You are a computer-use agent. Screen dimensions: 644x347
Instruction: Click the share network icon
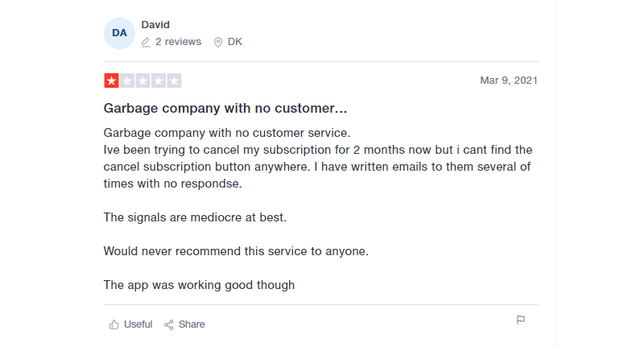point(169,324)
